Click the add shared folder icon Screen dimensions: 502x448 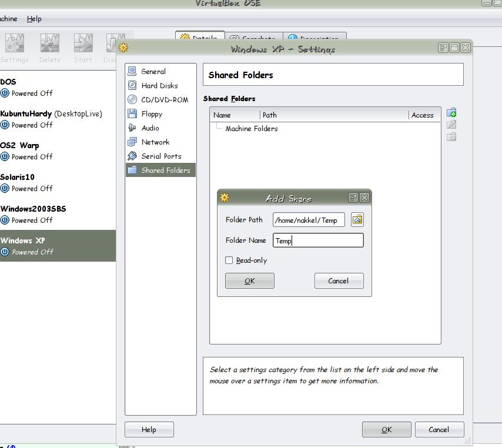pyautogui.click(x=451, y=112)
